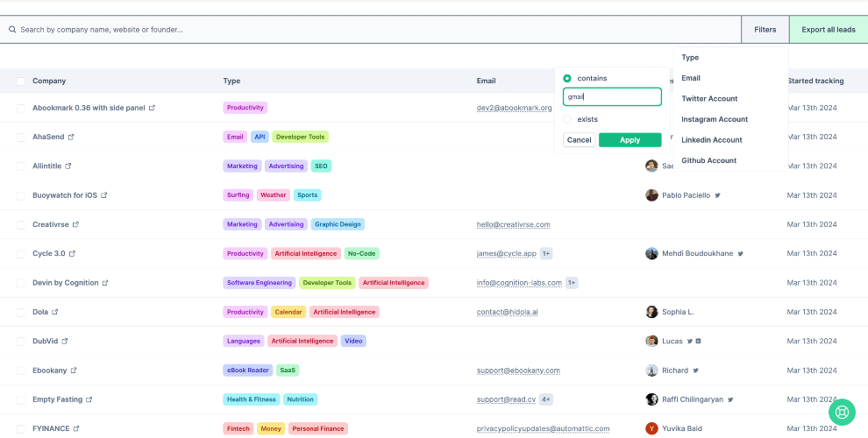Open Lucas's LinkedIn icon
The width and height of the screenshot is (868, 438).
pos(699,342)
